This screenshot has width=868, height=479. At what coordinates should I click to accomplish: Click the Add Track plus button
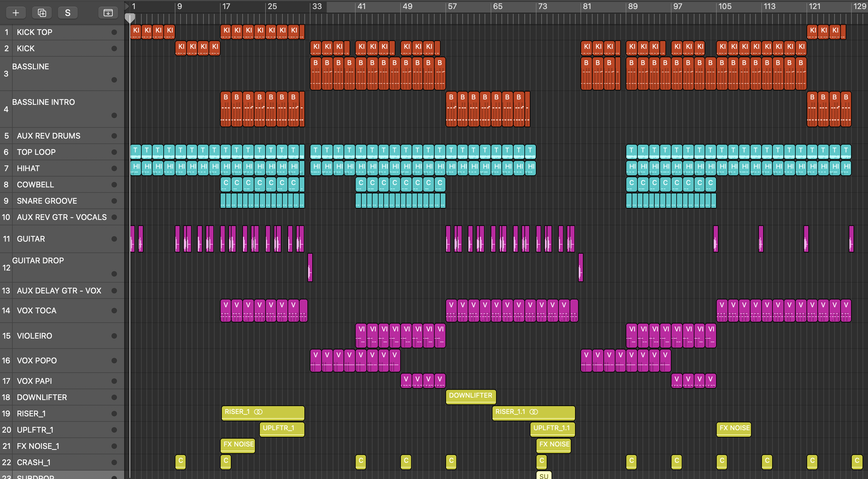pos(15,13)
